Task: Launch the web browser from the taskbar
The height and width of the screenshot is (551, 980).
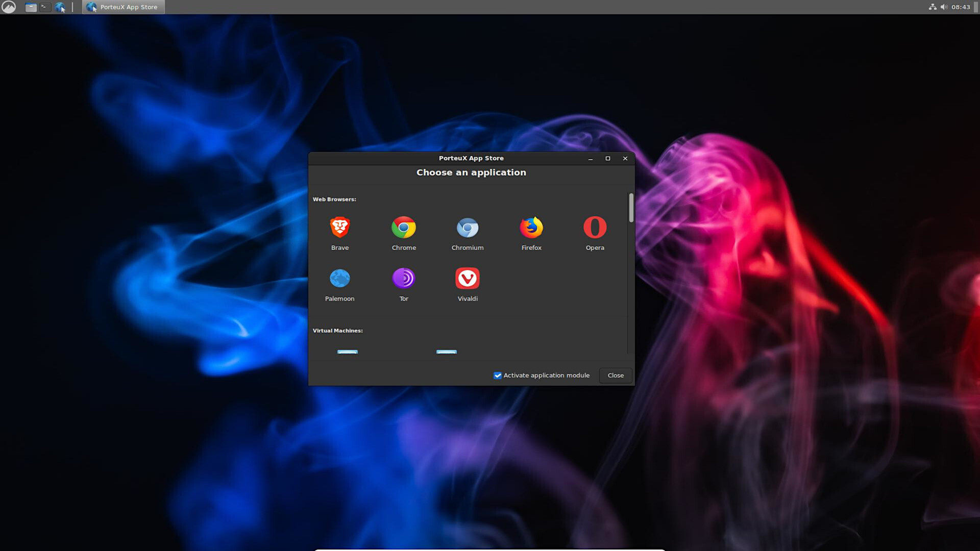Action: (x=61, y=7)
